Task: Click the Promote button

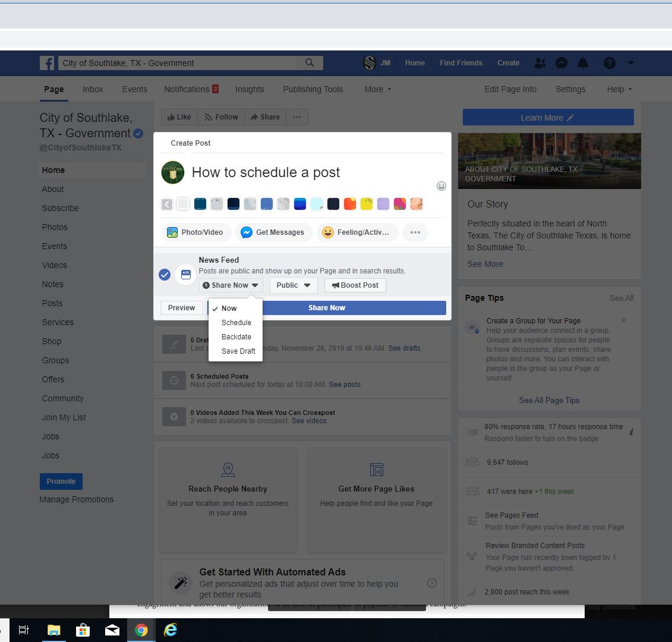Action: tap(61, 481)
